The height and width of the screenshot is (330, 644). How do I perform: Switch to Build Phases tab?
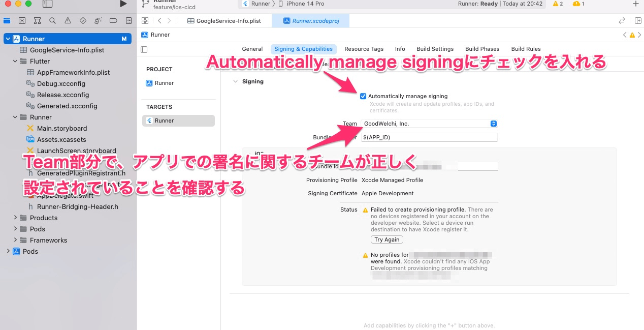(482, 49)
